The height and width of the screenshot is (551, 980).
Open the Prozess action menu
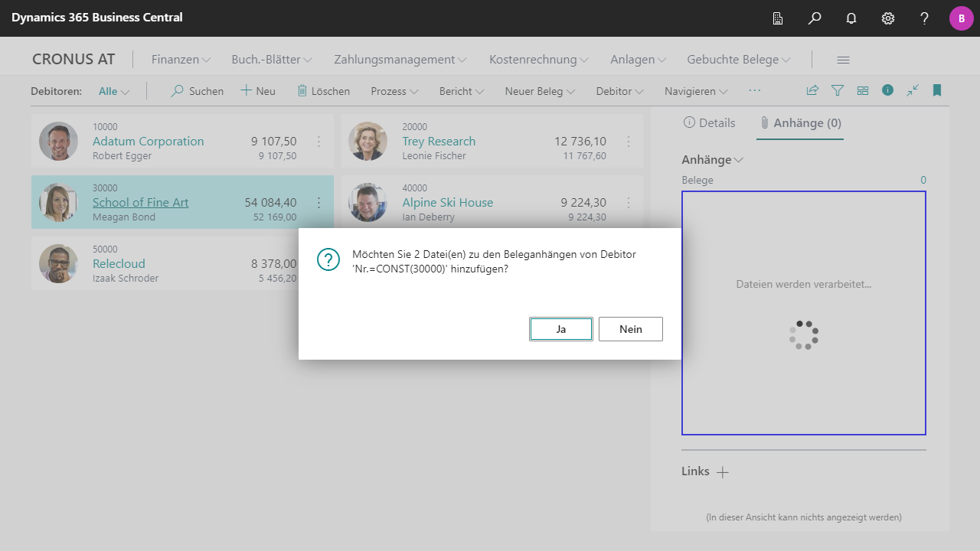point(394,91)
